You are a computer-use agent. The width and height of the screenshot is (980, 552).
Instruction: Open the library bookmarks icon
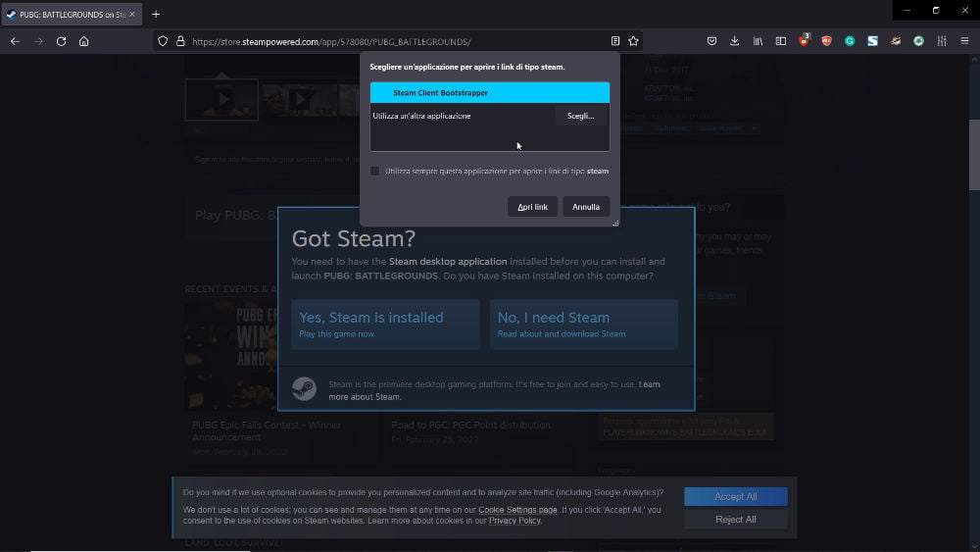pyautogui.click(x=758, y=41)
